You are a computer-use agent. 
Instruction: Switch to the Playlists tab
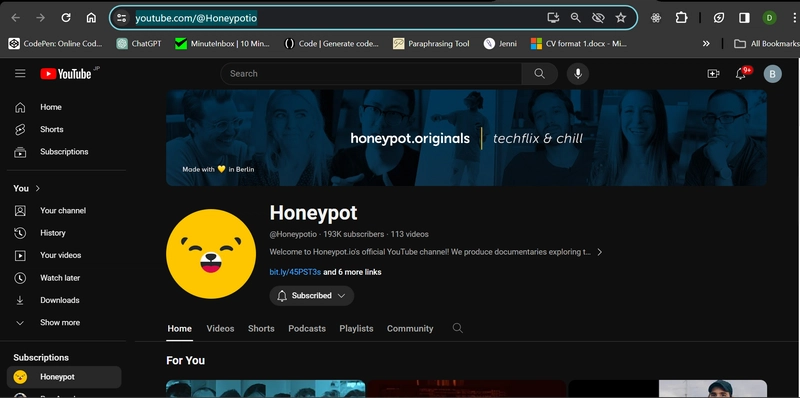tap(356, 329)
